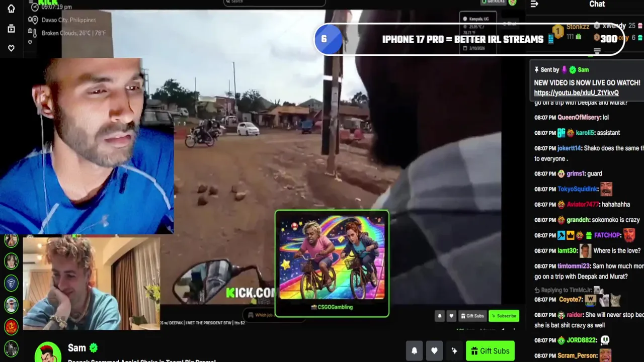The image size is (644, 362).
Task: Focus the top search field
Action: pos(274,2)
